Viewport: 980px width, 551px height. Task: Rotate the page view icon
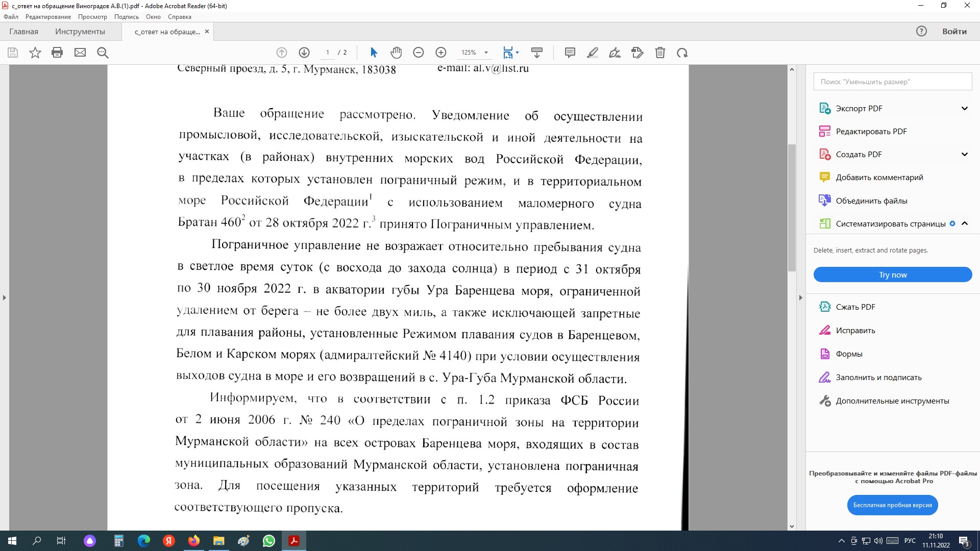click(682, 53)
